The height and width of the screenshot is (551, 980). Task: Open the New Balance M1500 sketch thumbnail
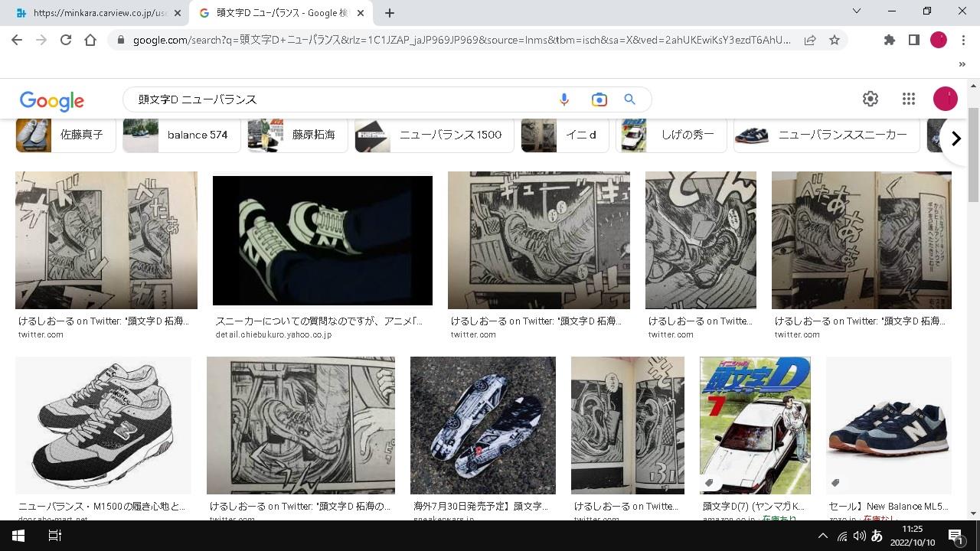(103, 425)
